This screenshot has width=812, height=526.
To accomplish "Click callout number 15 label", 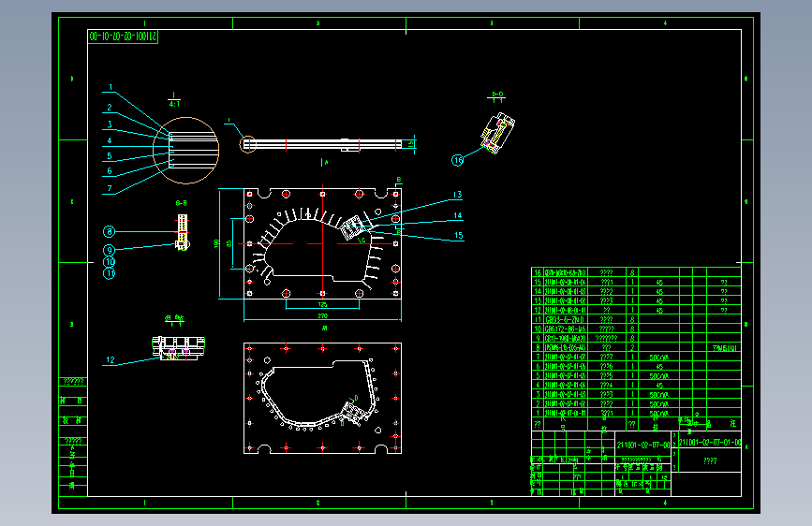I will point(459,235).
